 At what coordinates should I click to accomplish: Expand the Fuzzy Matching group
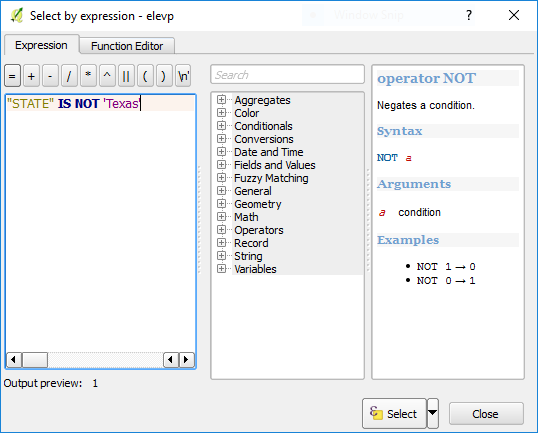221,178
